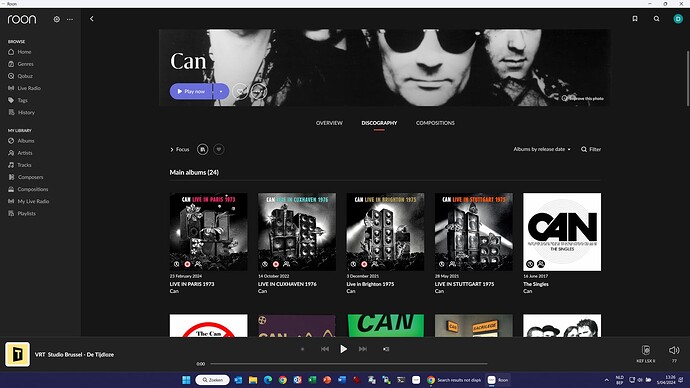This screenshot has height=388, width=690.
Task: Open the Filter search link
Action: tap(591, 149)
